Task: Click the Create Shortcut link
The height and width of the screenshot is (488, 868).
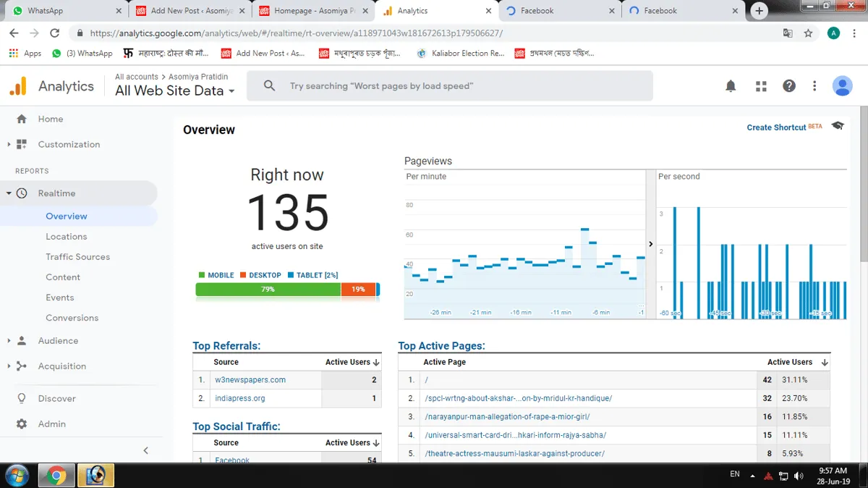Action: coord(776,127)
